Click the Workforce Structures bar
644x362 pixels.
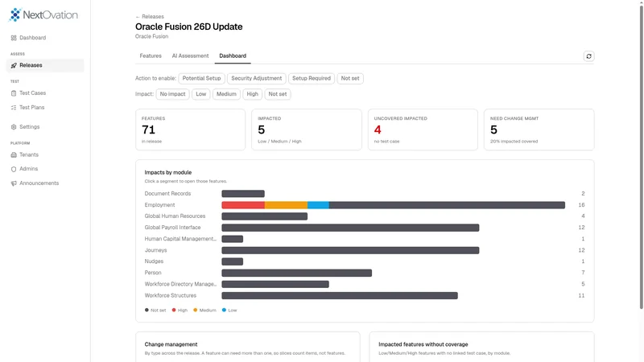pos(340,295)
